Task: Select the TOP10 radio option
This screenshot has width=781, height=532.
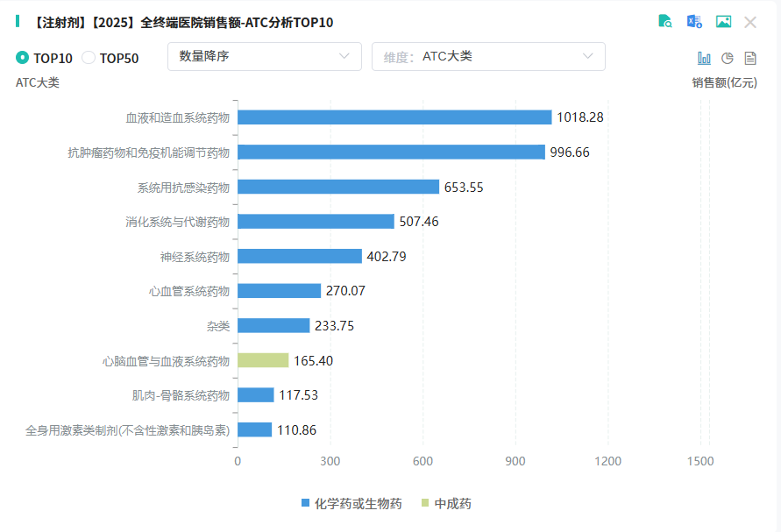Action: coord(44,58)
